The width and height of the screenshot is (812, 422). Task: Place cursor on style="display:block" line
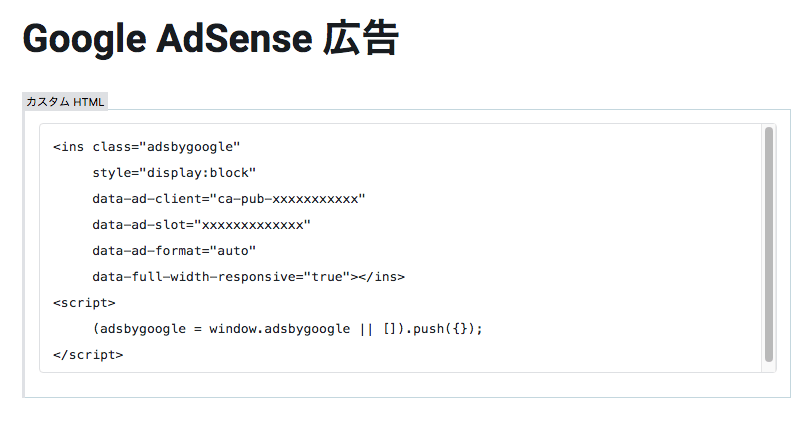point(174,173)
